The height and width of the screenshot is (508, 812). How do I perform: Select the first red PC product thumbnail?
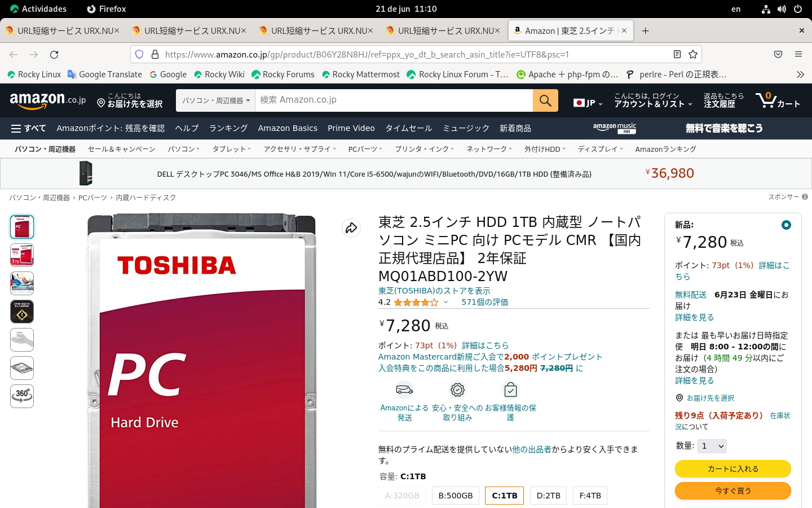(x=22, y=227)
